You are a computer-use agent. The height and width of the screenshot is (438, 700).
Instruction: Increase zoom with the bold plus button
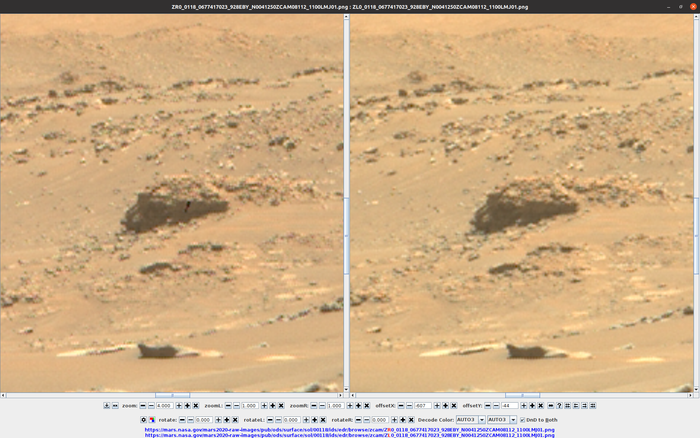click(x=187, y=405)
